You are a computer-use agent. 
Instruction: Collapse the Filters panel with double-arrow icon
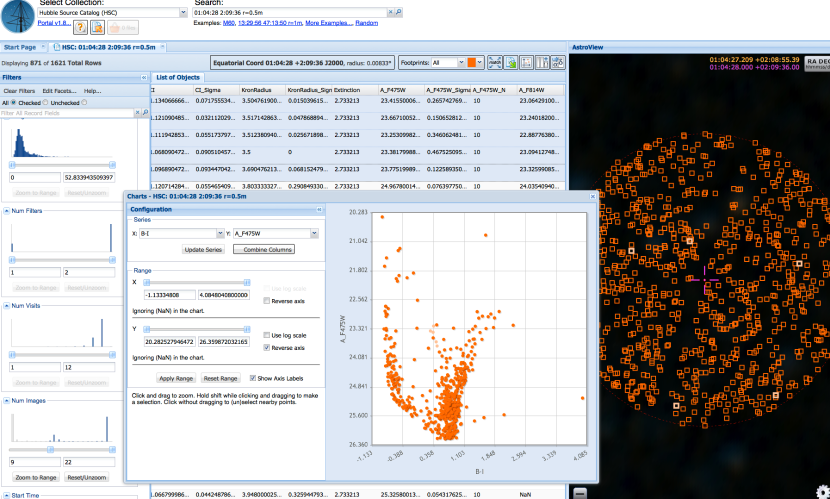point(142,76)
